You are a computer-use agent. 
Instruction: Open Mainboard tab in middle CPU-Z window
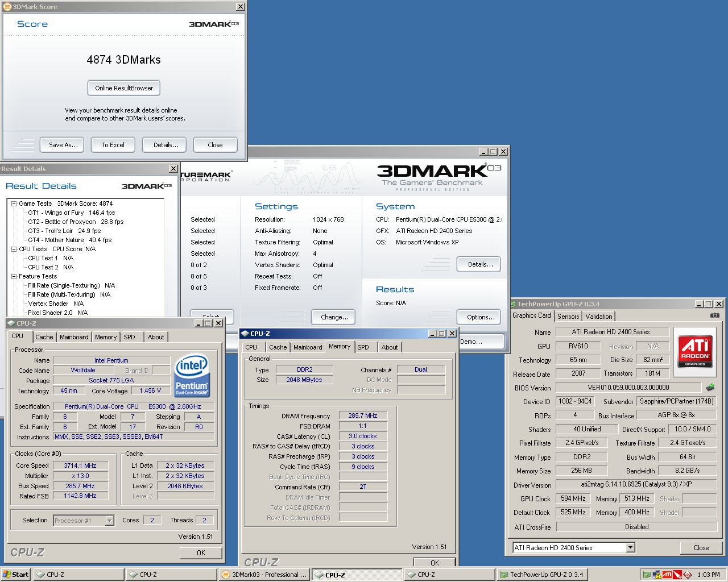click(x=308, y=347)
